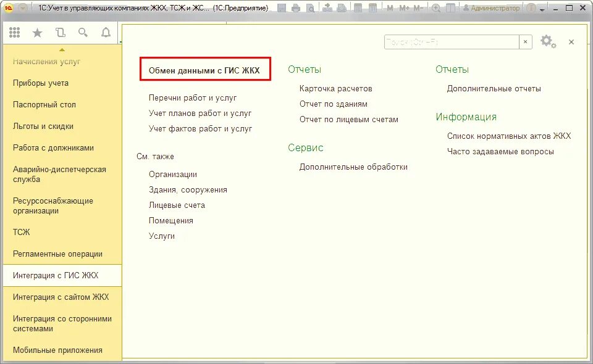Open the History icon
Image resolution: width=593 pixels, height=364 pixels.
[60, 33]
